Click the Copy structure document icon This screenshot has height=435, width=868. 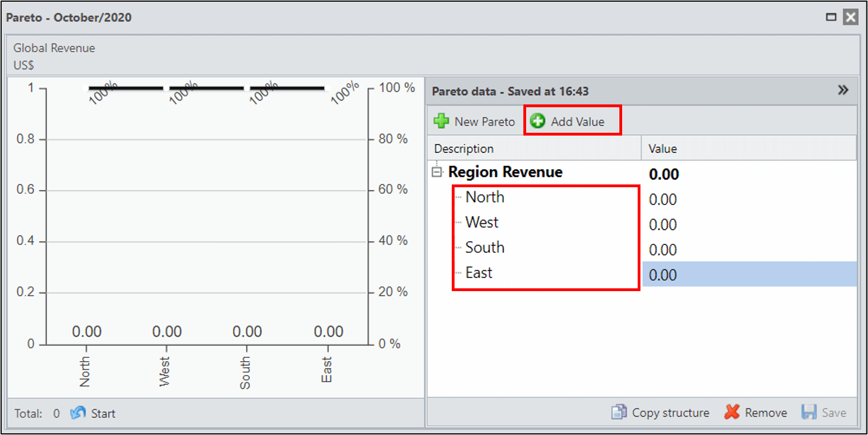[x=619, y=413]
